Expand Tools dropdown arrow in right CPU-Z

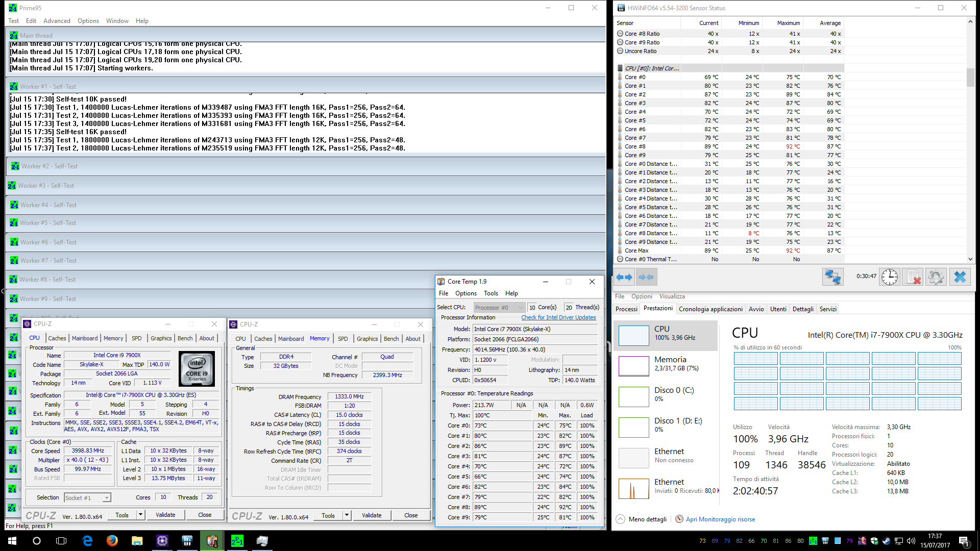[x=347, y=515]
